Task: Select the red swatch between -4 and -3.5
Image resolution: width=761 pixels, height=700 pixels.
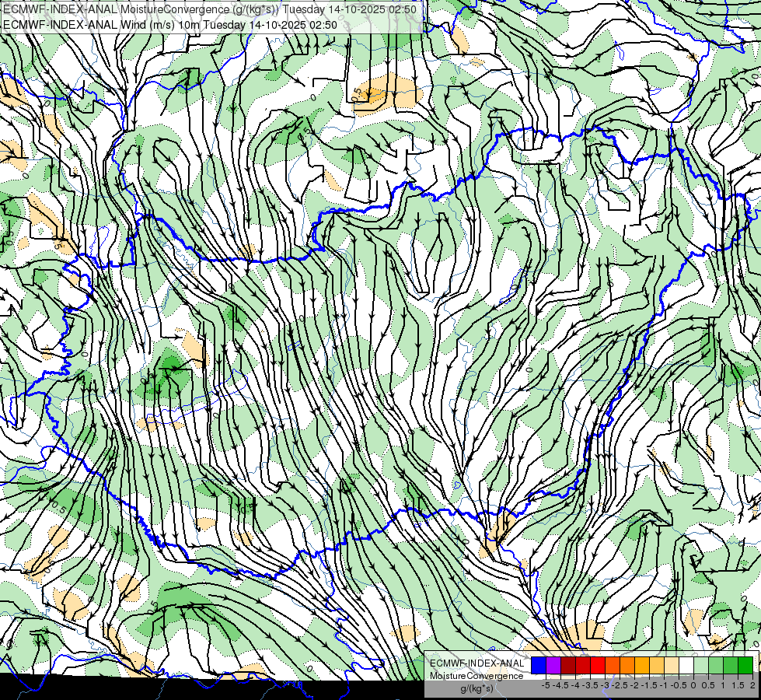Action: [x=583, y=665]
